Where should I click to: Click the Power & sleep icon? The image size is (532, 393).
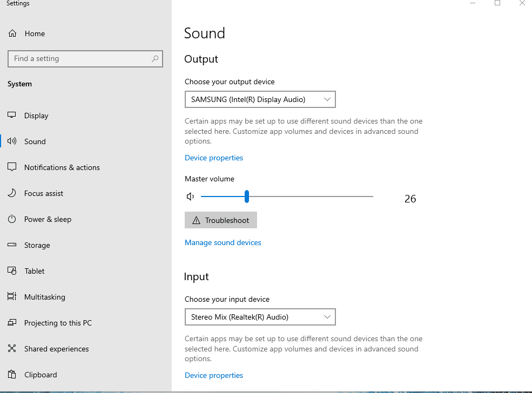point(12,219)
